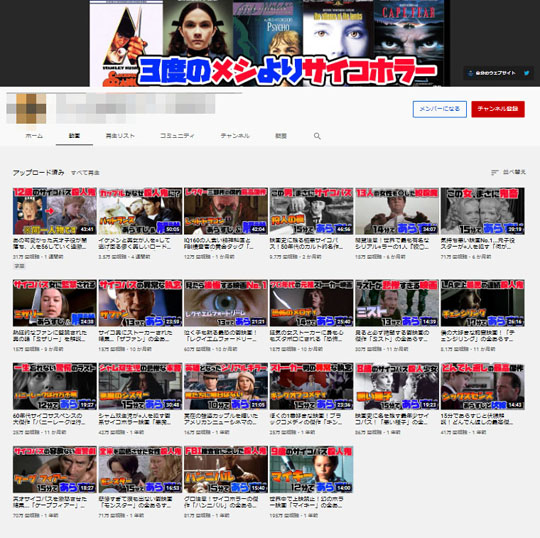Open the コミュニティ tab
The image size is (540, 538).
tap(177, 136)
